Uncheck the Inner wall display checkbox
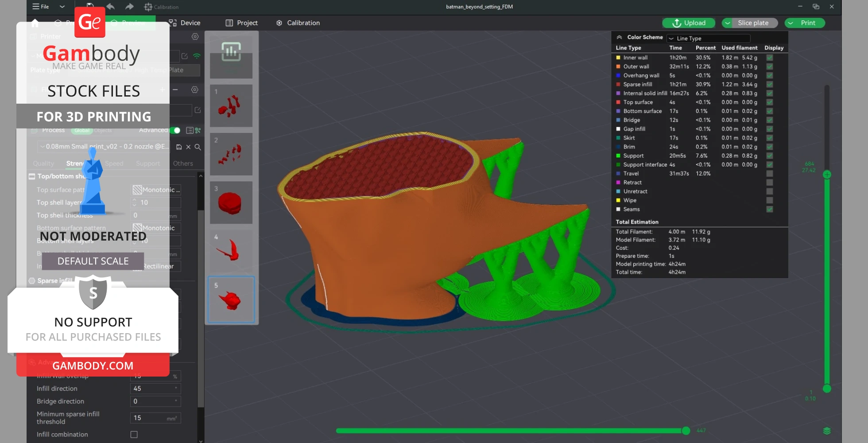 tap(770, 58)
